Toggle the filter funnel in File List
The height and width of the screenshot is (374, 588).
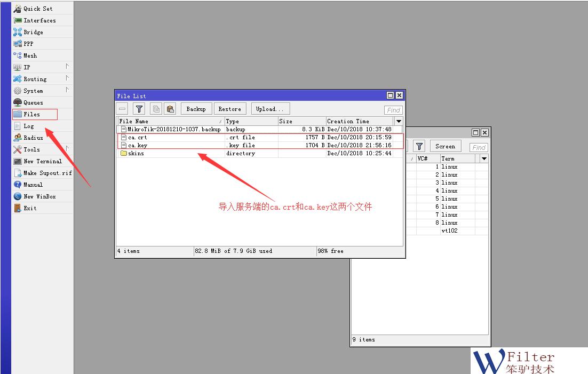139,108
